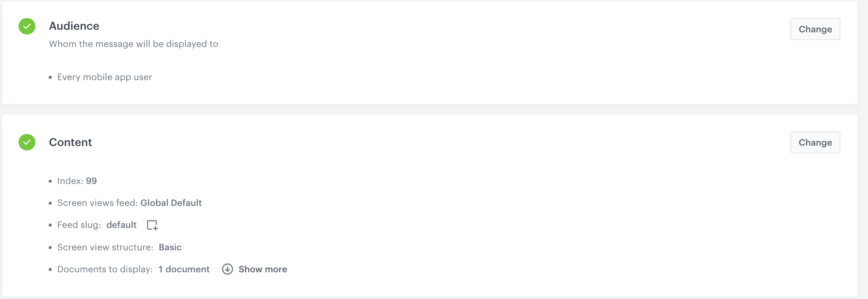Image resolution: width=868 pixels, height=299 pixels.
Task: Click the '1 document' count
Action: [184, 269]
